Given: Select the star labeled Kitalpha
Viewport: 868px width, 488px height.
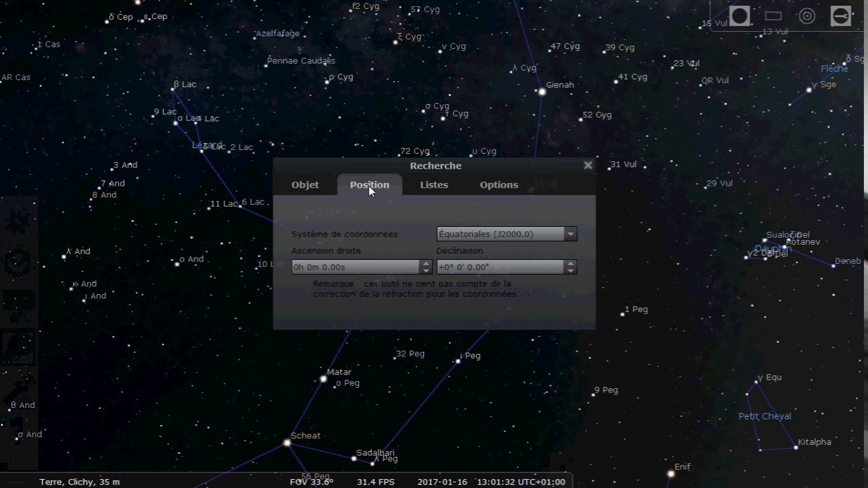Looking at the screenshot, I should pyautogui.click(x=796, y=447).
